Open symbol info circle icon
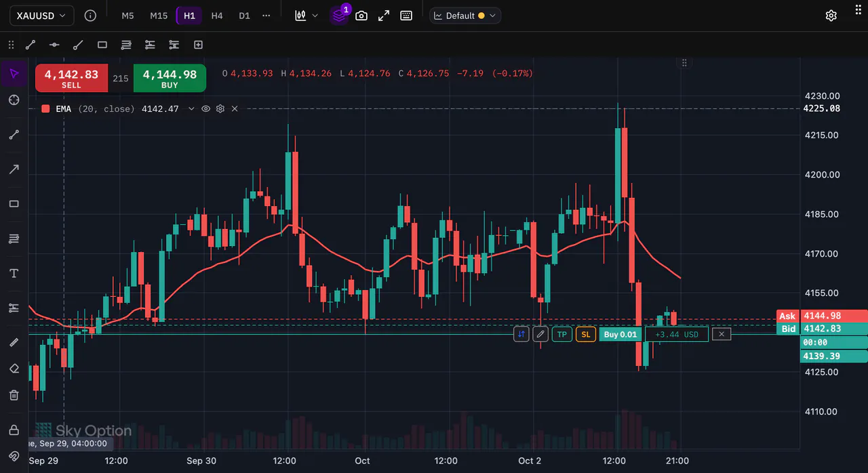Image resolution: width=868 pixels, height=473 pixels. pos(90,15)
